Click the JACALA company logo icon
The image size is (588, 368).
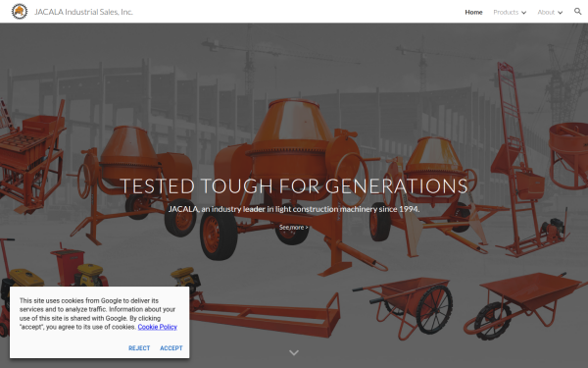pos(20,11)
